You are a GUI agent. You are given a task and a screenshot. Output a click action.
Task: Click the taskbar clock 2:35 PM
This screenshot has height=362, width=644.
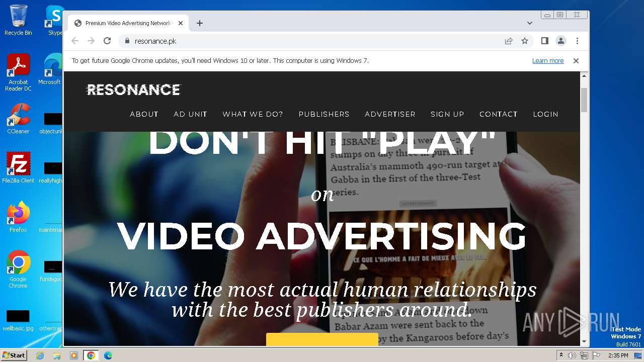pos(618,355)
